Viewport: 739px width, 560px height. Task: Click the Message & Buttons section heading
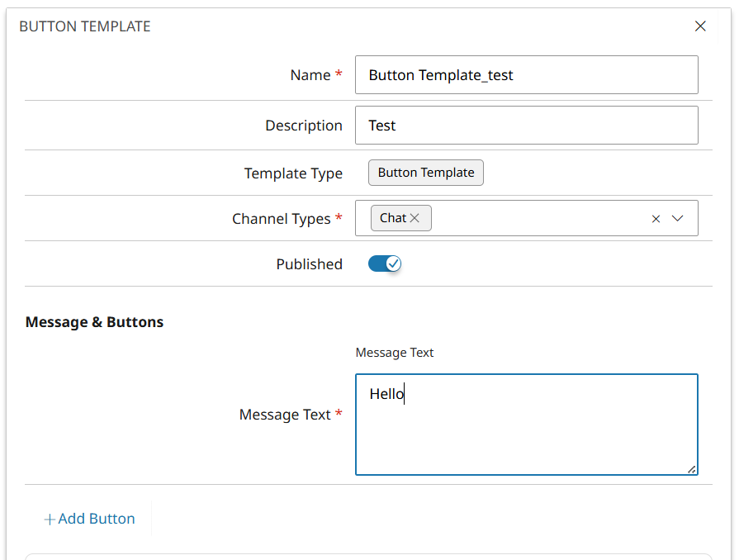click(x=94, y=322)
